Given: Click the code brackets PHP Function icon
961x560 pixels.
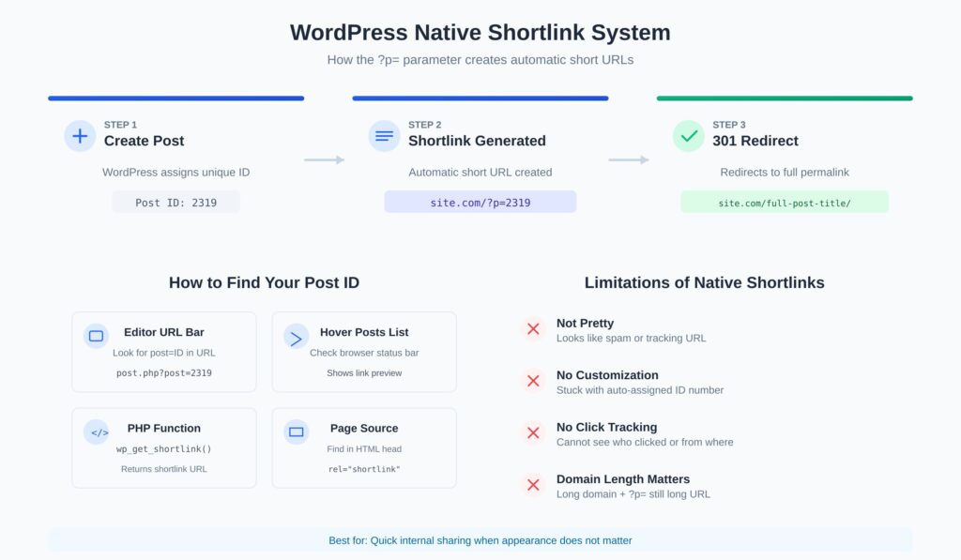Looking at the screenshot, I should click(x=96, y=431).
